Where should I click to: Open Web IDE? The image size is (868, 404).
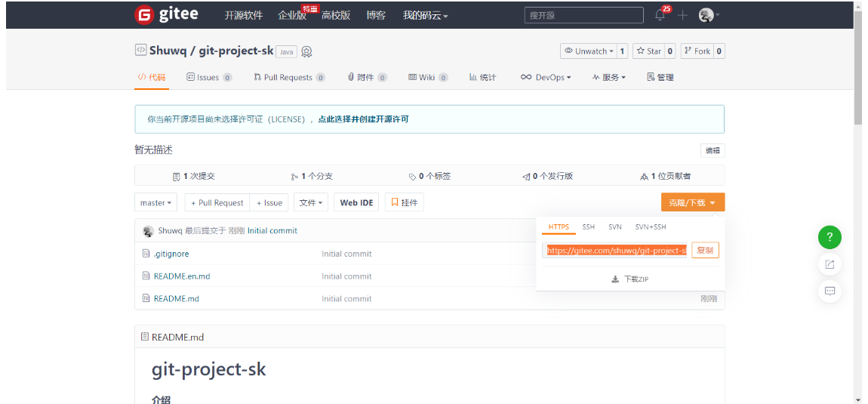tap(356, 202)
